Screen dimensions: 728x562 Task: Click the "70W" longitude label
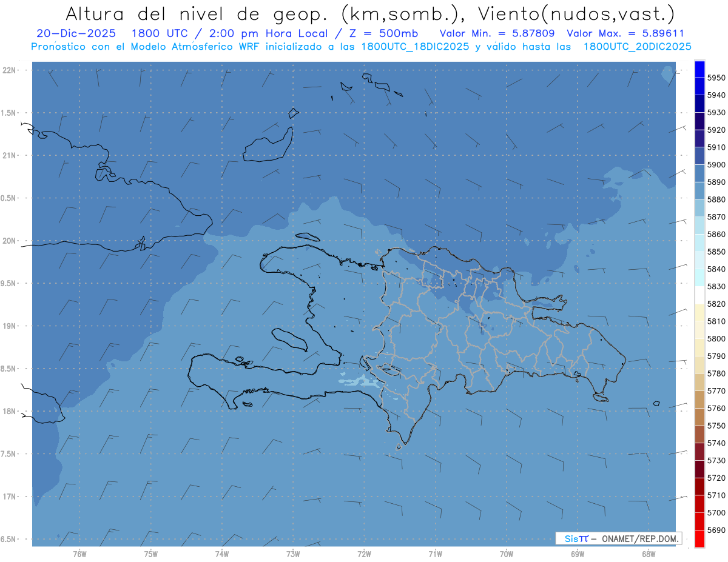[x=507, y=554]
